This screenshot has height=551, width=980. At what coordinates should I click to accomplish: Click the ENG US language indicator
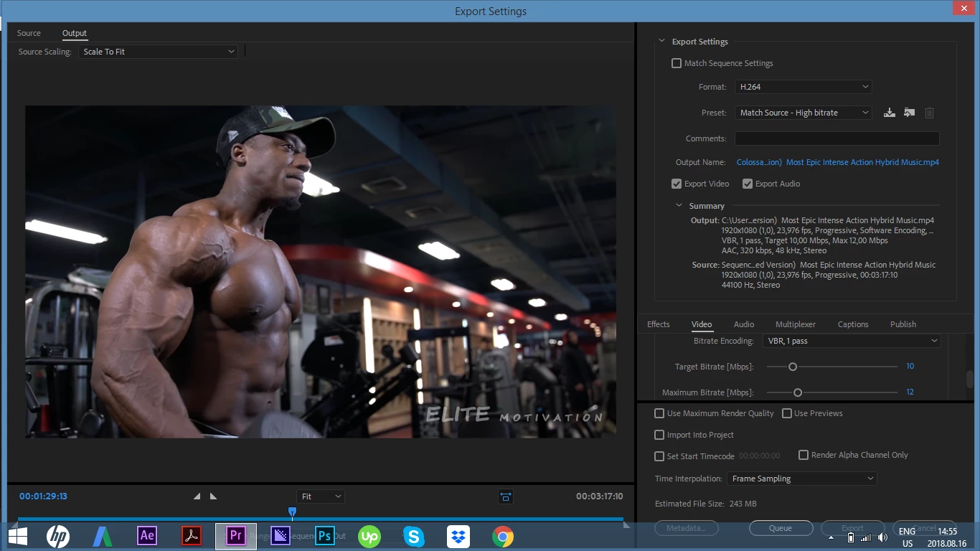pyautogui.click(x=907, y=537)
